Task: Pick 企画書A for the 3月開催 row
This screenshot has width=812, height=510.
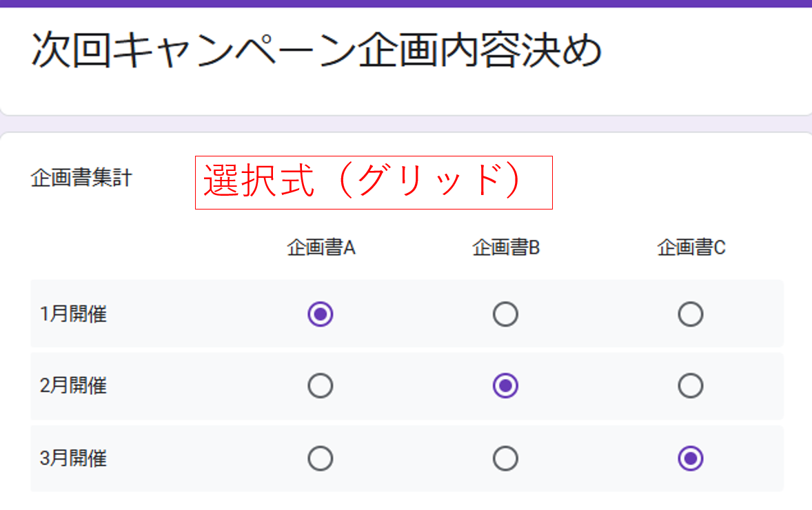Action: tap(321, 458)
